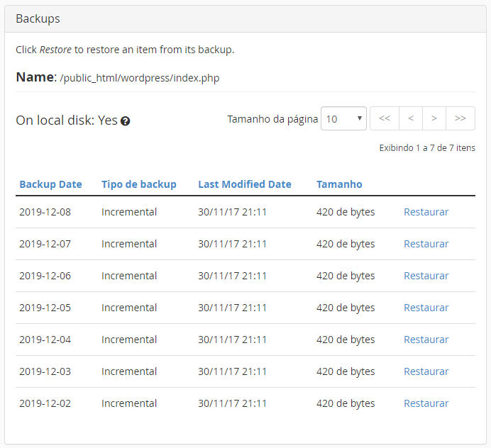Open the page size dropdown showing 10

click(x=343, y=118)
